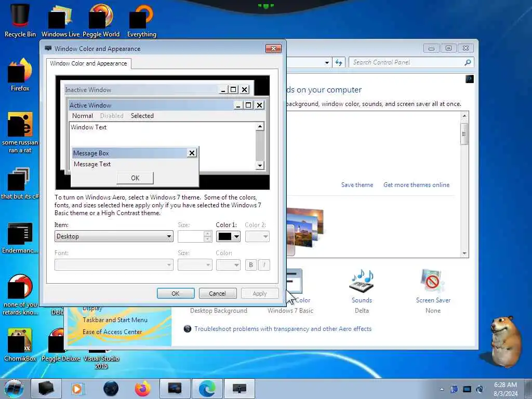The height and width of the screenshot is (399, 532).
Task: Click the refresh button beside the address bar
Action: (x=339, y=62)
